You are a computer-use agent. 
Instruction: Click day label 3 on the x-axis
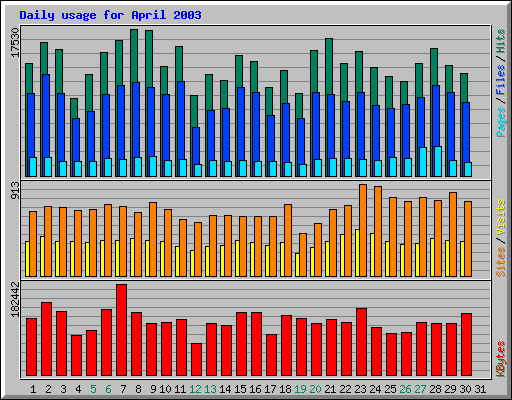coord(63,389)
